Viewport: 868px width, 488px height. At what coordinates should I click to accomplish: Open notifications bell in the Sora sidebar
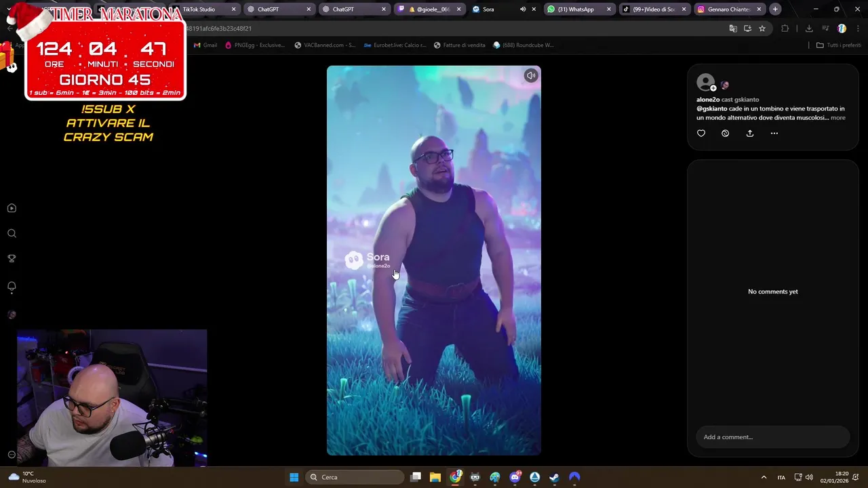pyautogui.click(x=12, y=287)
